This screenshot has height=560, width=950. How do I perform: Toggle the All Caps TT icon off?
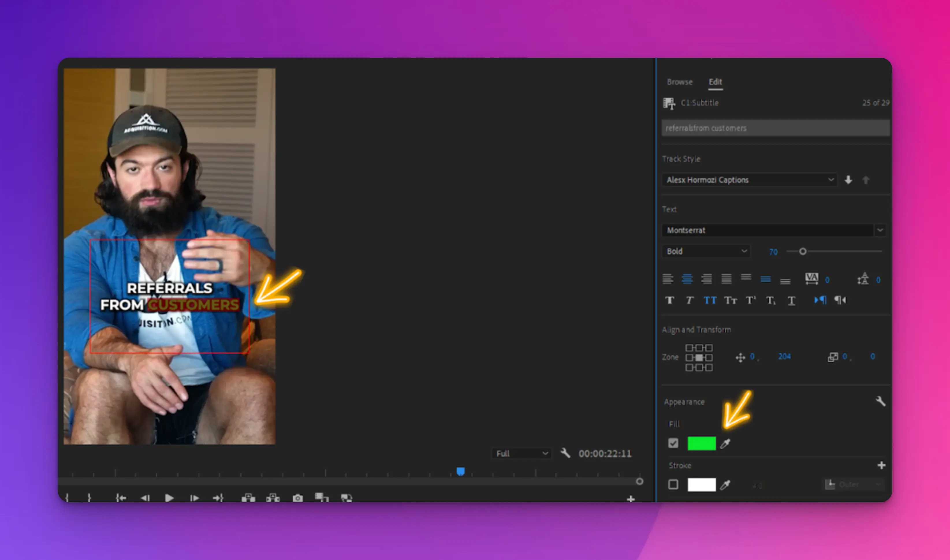(x=711, y=300)
